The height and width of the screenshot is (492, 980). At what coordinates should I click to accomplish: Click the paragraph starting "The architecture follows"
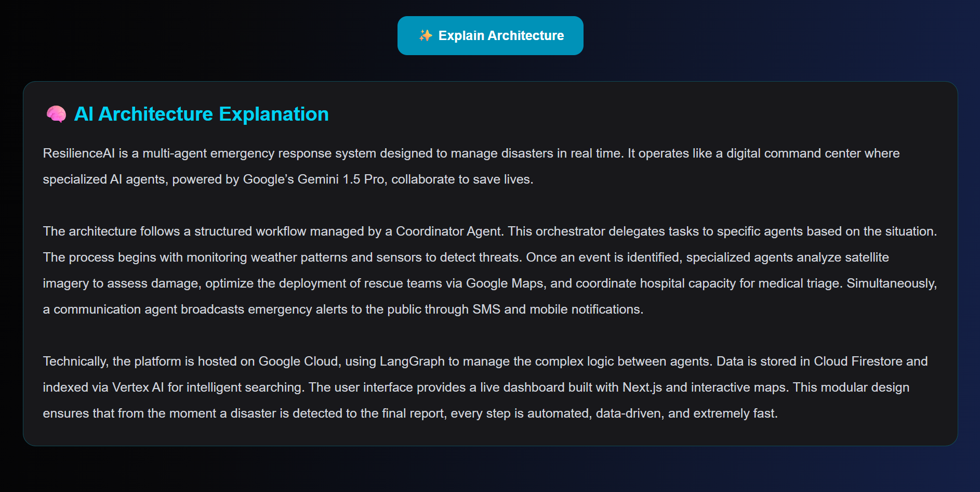490,270
